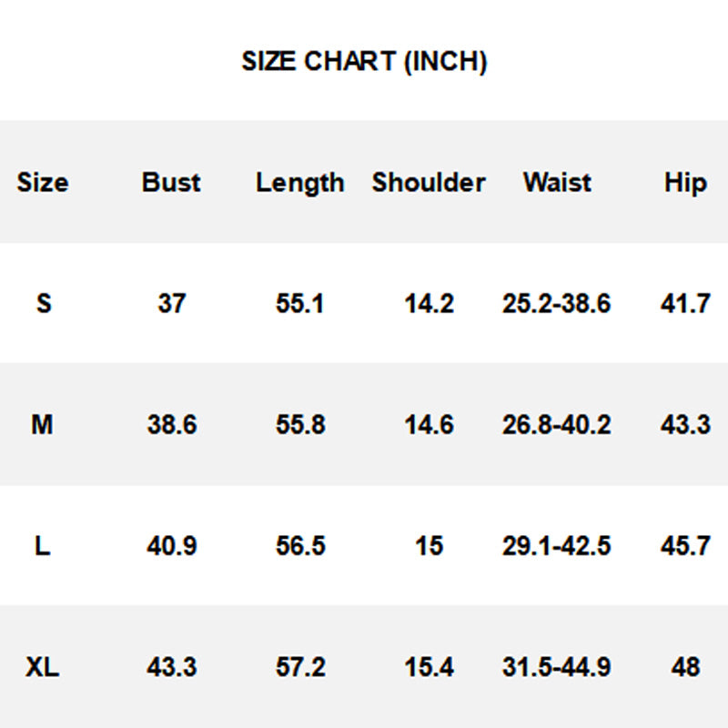Select the Shoulder column header
The image size is (728, 728).
click(429, 182)
